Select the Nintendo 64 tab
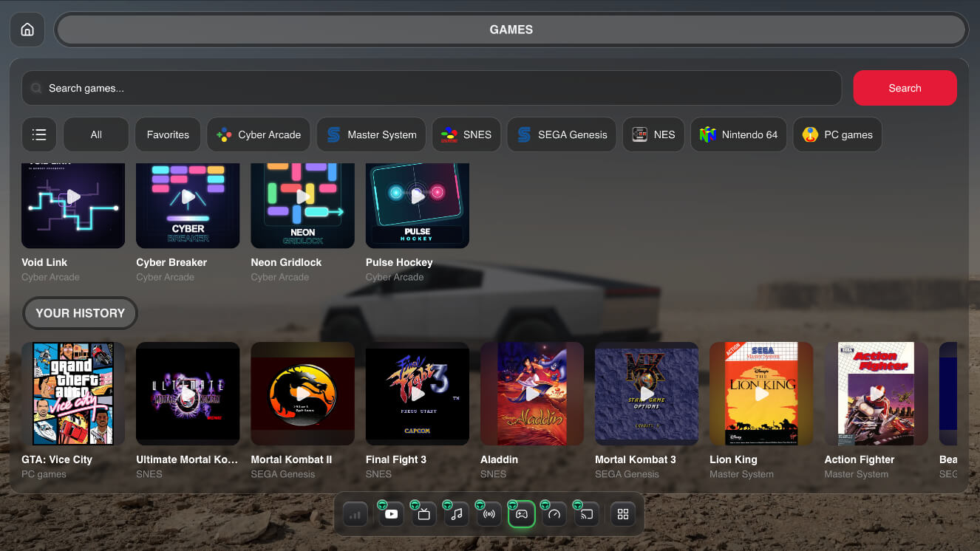The image size is (980, 551). coord(738,134)
